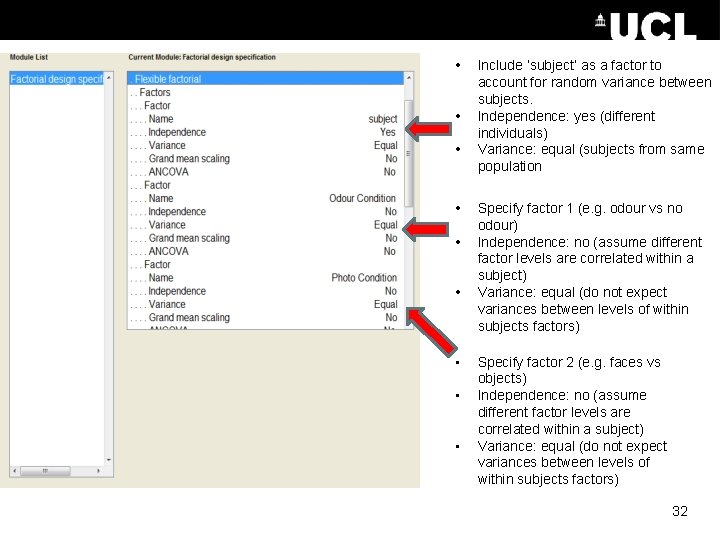720x540 pixels.
Task: Click the right arrow of the Module List horizontal scrollbar
Action: 98,471
